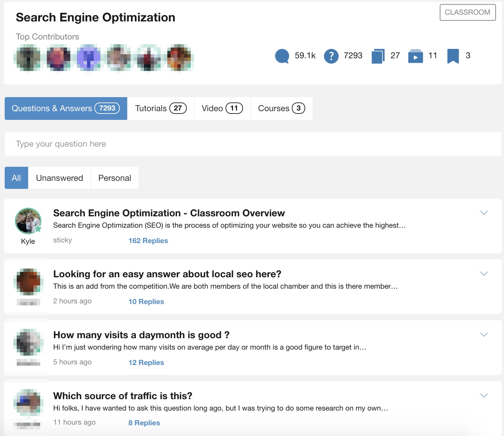Open Which source of traffic question
Viewport: 504px width, 436px height.
(x=123, y=396)
